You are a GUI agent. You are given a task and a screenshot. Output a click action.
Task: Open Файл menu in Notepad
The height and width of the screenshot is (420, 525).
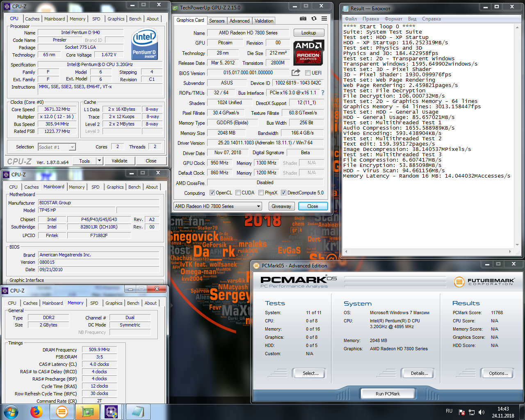pyautogui.click(x=351, y=19)
